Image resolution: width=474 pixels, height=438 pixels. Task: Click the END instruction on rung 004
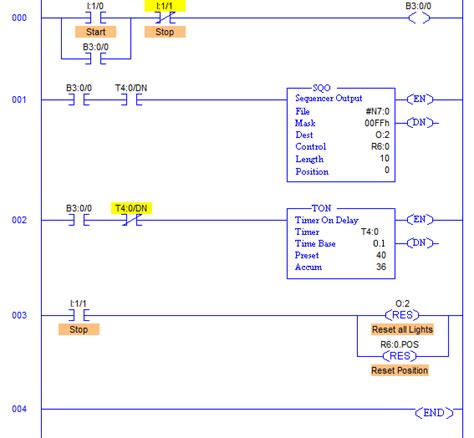point(434,413)
